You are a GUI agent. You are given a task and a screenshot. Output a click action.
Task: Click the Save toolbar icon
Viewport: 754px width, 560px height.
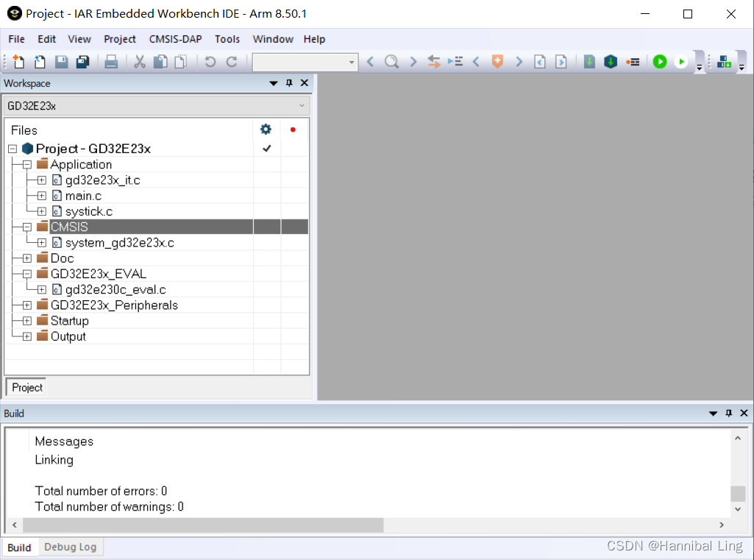tap(62, 62)
